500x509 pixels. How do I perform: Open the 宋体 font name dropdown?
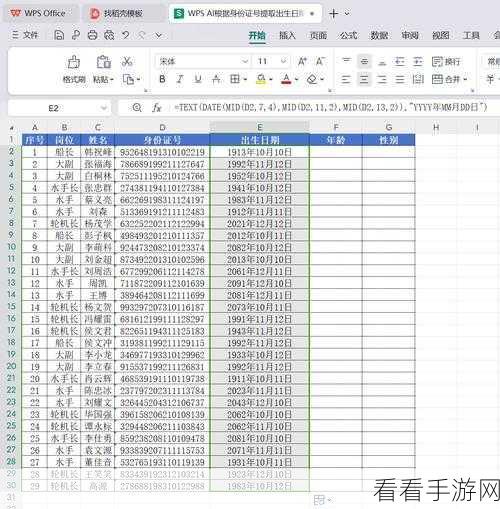(x=245, y=61)
